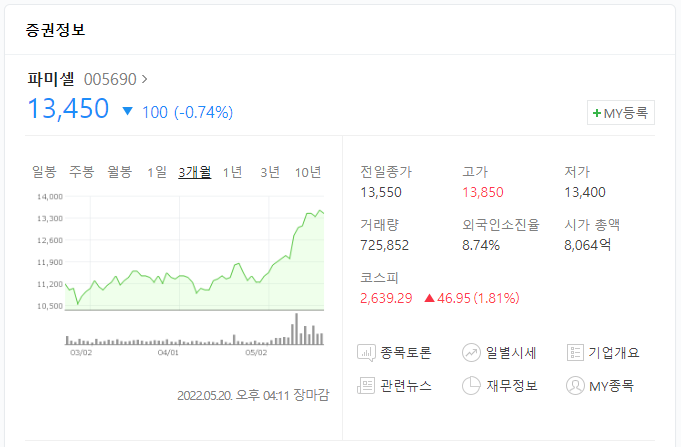Change chart period to 3년
The height and width of the screenshot is (447, 681).
coord(270,172)
